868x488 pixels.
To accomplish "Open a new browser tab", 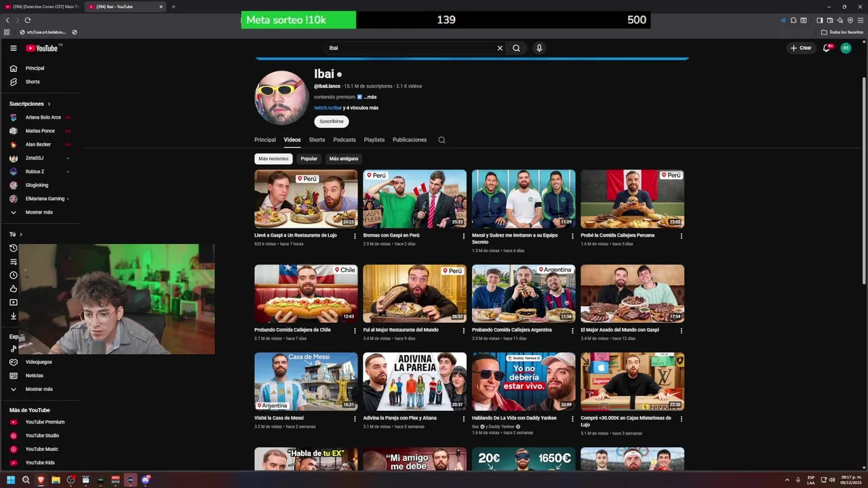I will (x=174, y=7).
